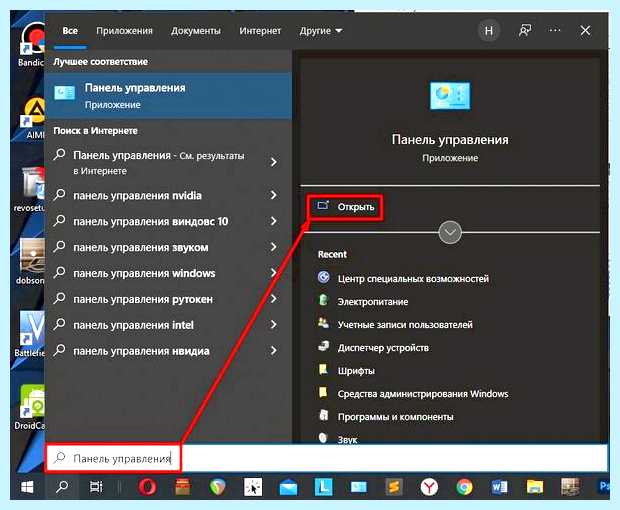Choose suggestion панель управления nvidia

tap(137, 195)
